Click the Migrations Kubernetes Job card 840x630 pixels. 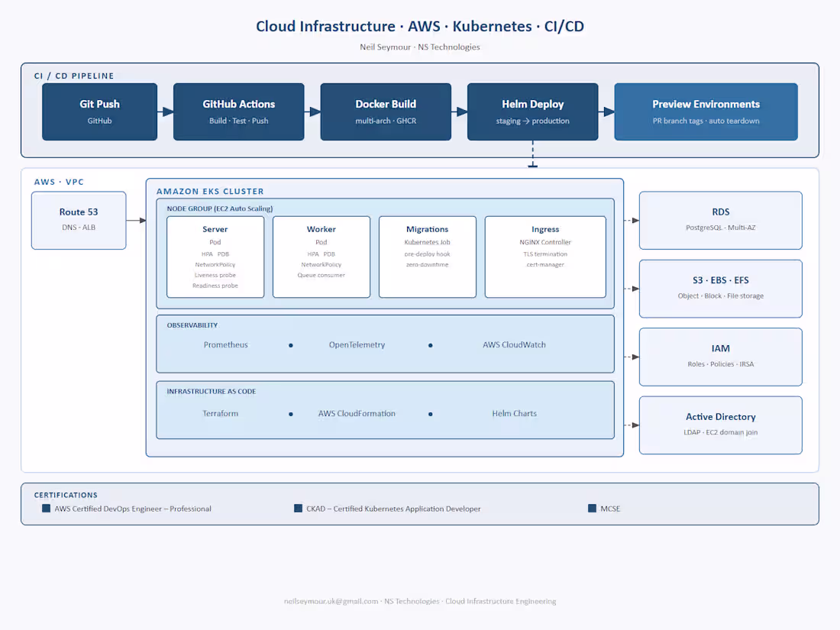428,257
